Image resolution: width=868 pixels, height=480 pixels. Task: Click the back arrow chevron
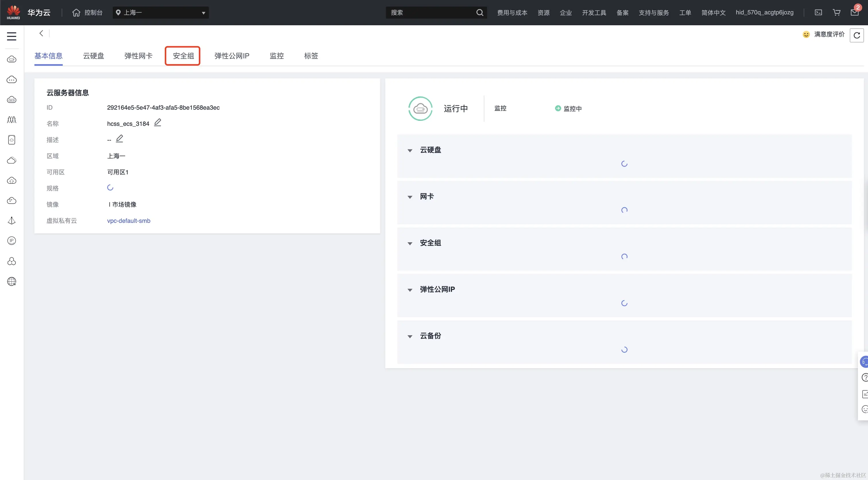(x=41, y=33)
